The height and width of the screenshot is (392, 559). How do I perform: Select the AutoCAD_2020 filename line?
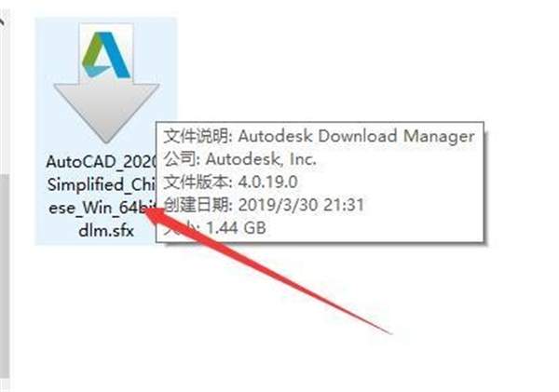[x=102, y=162]
